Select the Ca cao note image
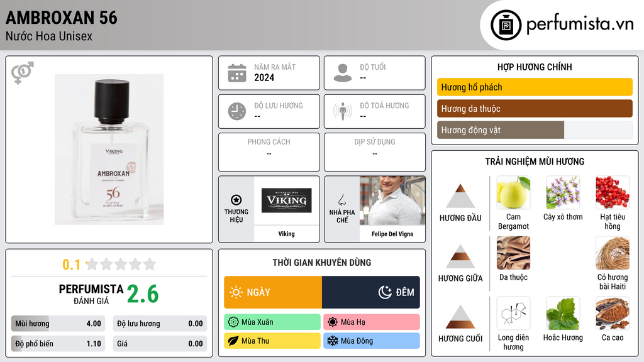644x362 pixels. coord(613,313)
